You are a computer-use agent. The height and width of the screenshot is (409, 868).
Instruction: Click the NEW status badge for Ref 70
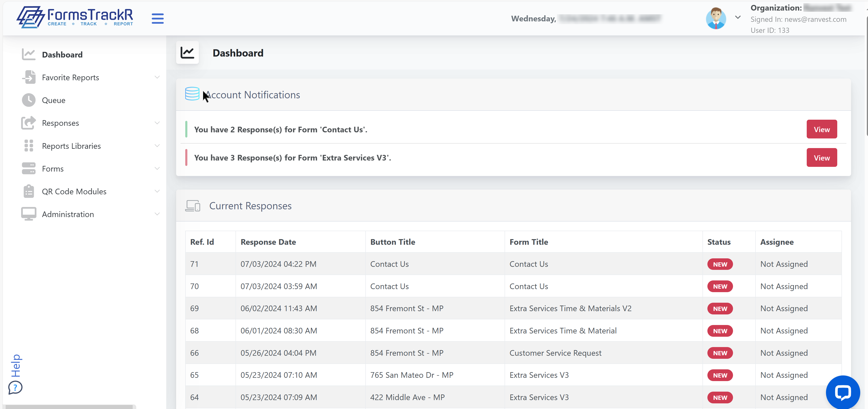pyautogui.click(x=720, y=286)
